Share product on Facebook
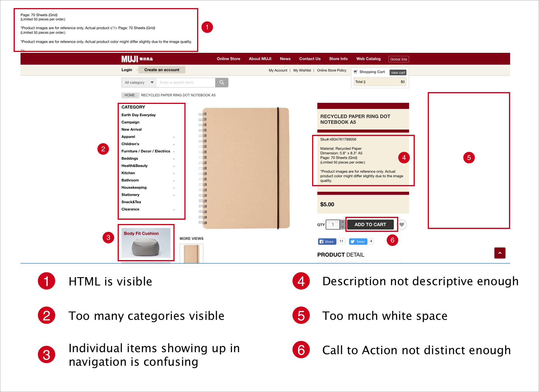 tap(327, 242)
